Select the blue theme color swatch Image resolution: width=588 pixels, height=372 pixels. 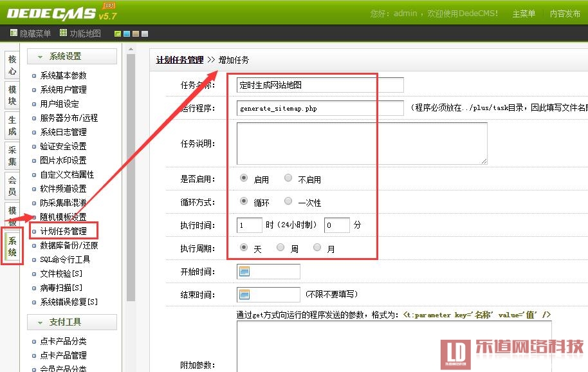click(x=126, y=33)
